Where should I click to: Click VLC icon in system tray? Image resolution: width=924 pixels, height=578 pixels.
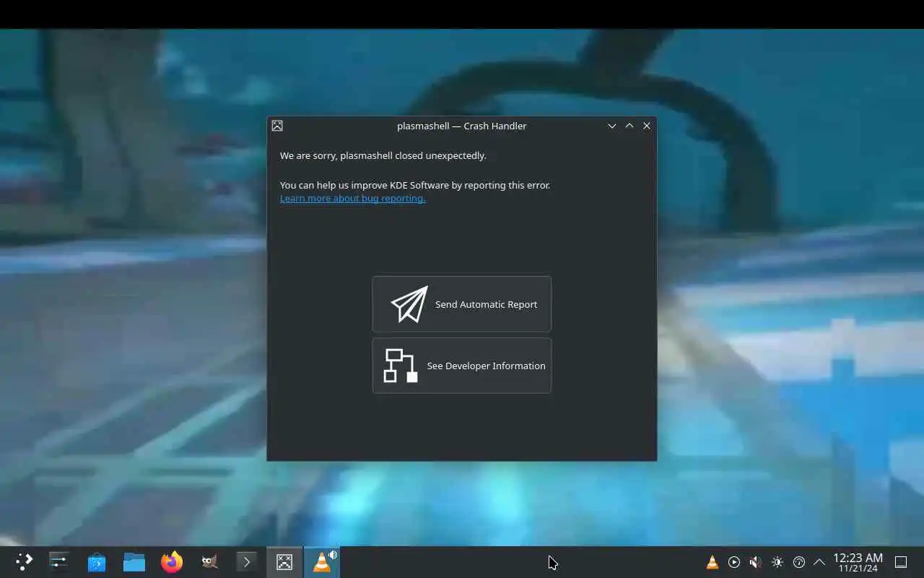(712, 562)
